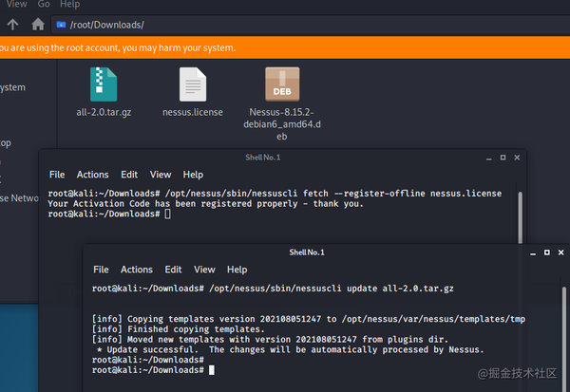Open Actions menu in the nessuscli fetch terminal
The width and height of the screenshot is (570, 392).
pos(92,175)
